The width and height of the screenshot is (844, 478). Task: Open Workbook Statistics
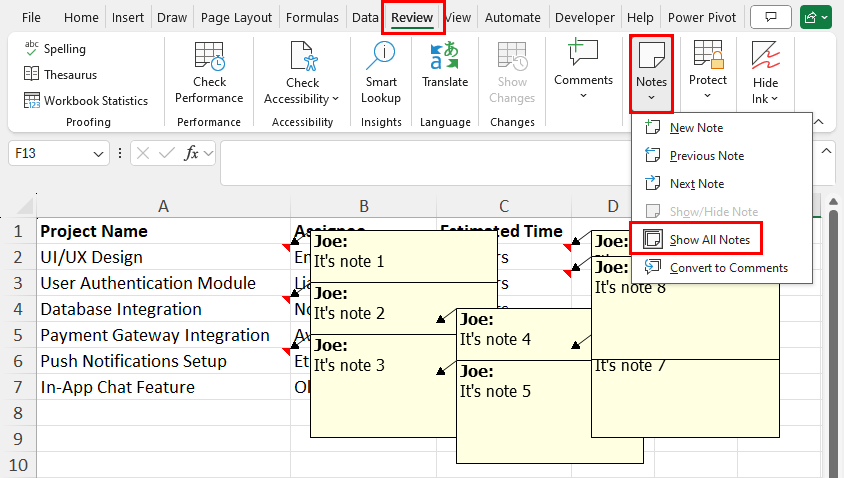[86, 101]
